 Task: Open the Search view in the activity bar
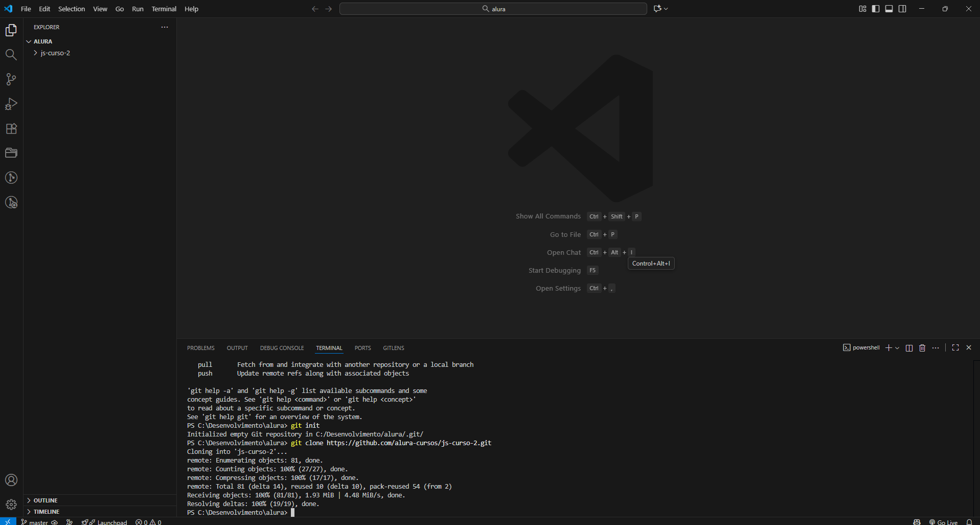[11, 55]
